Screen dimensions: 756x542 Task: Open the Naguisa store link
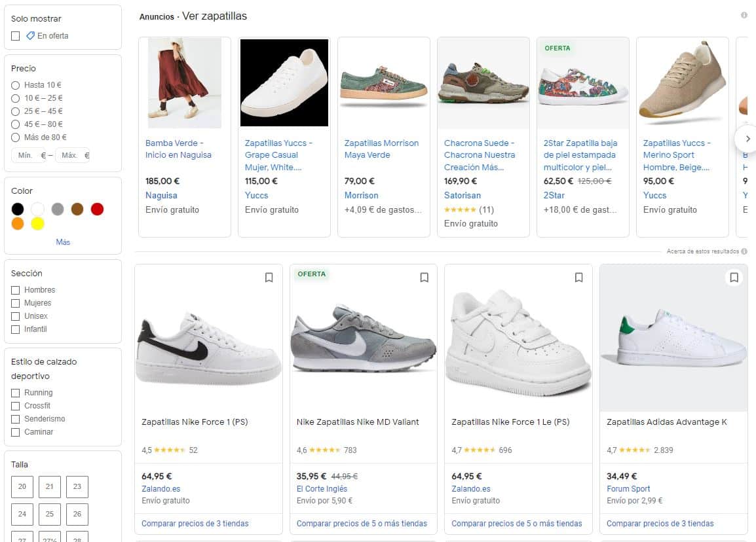coord(161,195)
